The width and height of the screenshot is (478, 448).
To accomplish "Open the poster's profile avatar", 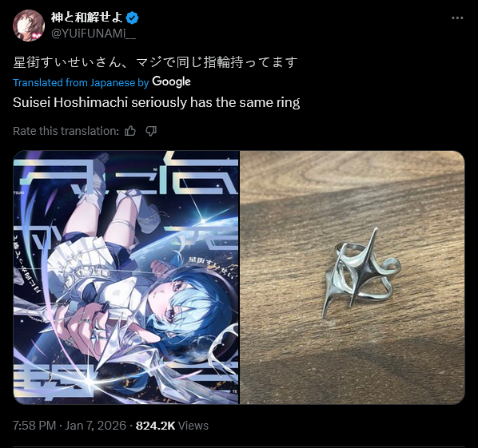I will click(29, 26).
